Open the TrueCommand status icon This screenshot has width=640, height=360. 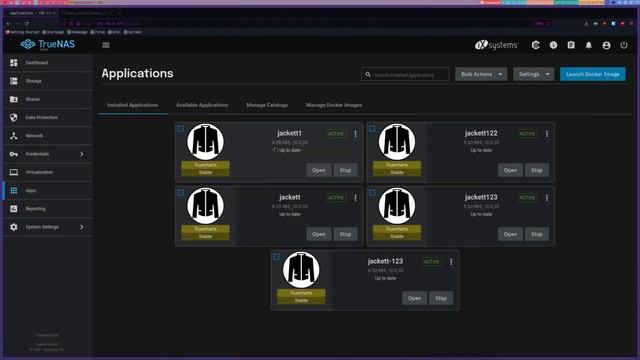(x=536, y=45)
